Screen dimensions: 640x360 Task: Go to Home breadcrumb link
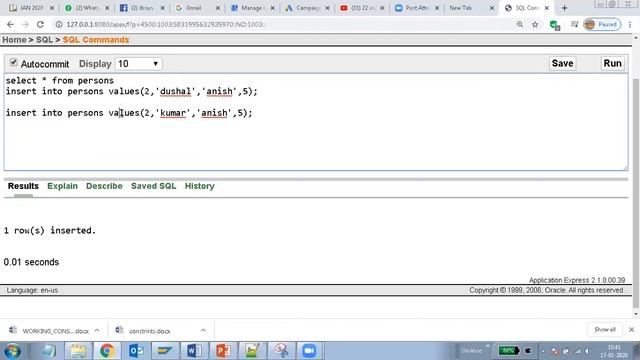pyautogui.click(x=14, y=40)
